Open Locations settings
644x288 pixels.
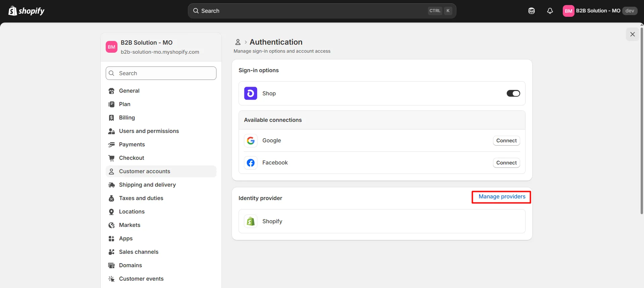click(x=161, y=211)
